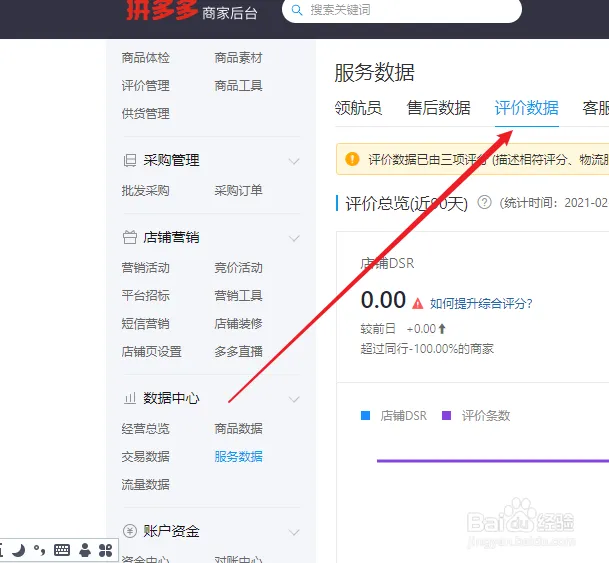609x563 pixels.
Task: Click the orange notice warning icon
Action: tap(352, 159)
